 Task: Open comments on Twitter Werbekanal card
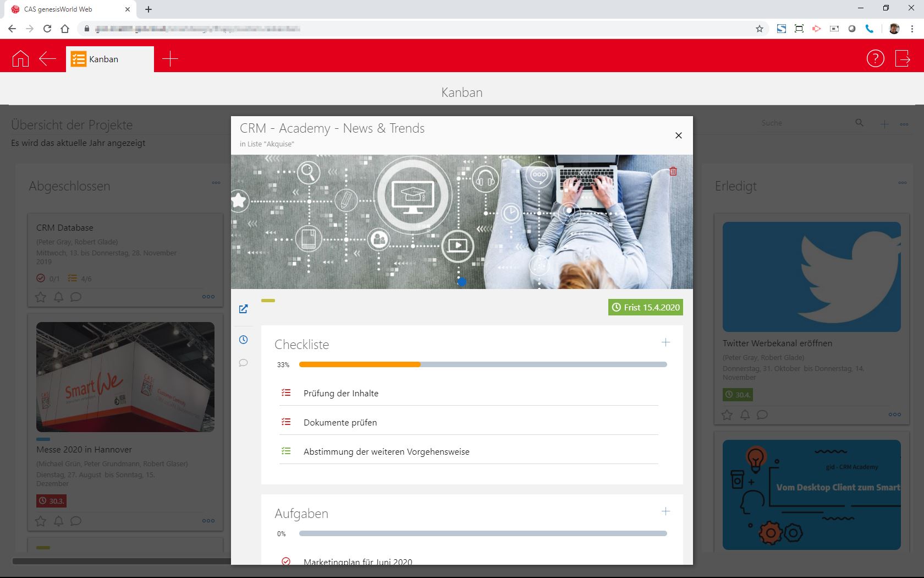point(762,415)
